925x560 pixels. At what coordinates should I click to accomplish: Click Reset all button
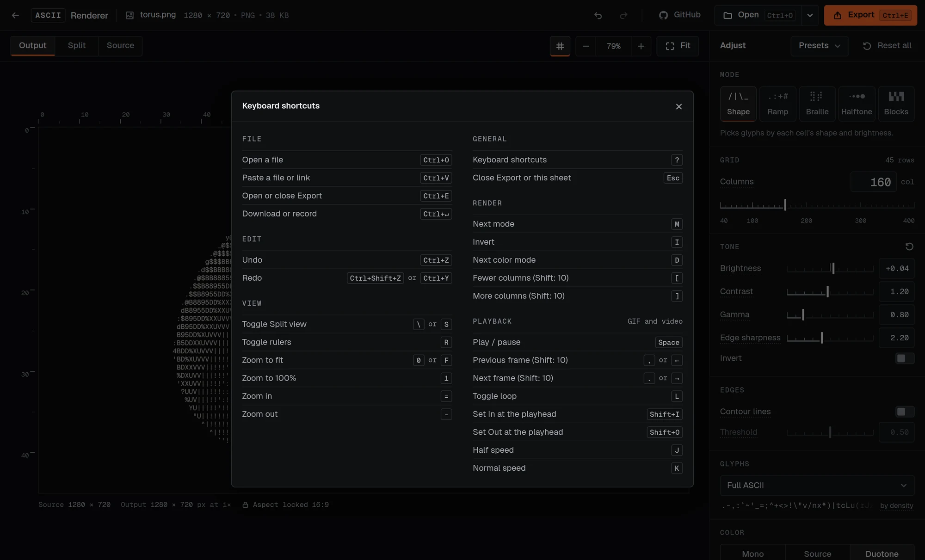pyautogui.click(x=887, y=46)
